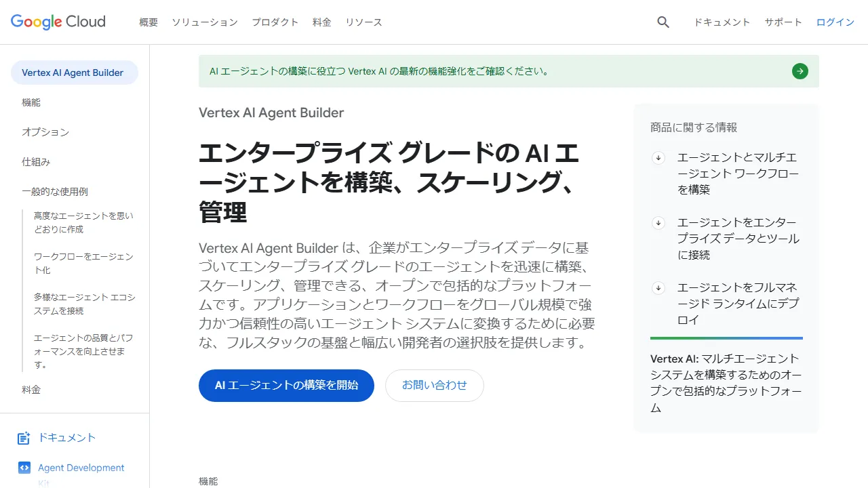Image resolution: width=868 pixels, height=488 pixels.
Task: Click the ログイン link
Action: (x=835, y=22)
